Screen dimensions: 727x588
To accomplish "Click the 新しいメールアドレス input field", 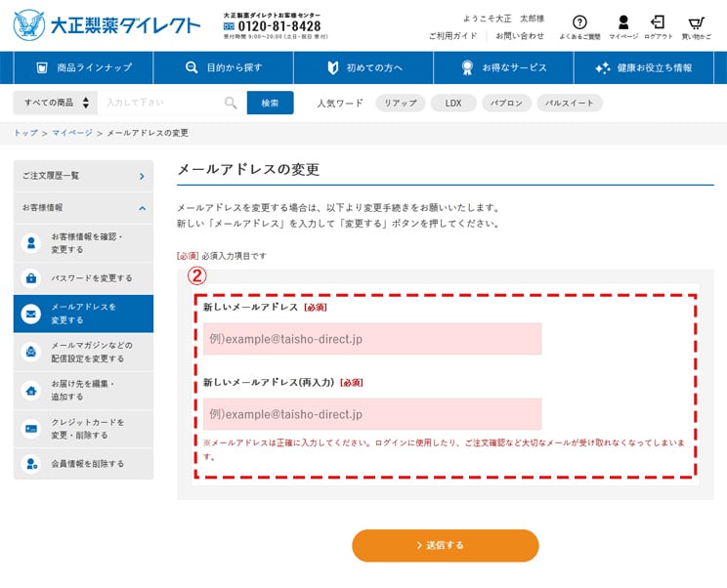I will click(x=372, y=339).
